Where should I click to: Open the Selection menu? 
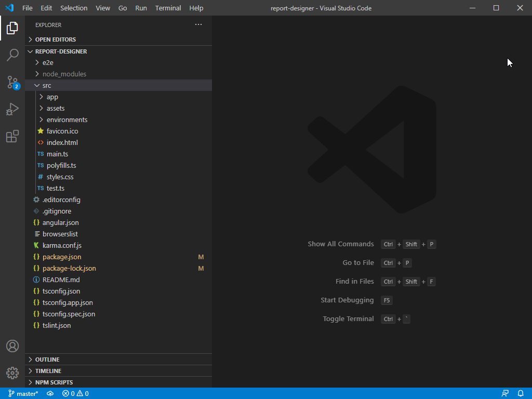[74, 8]
